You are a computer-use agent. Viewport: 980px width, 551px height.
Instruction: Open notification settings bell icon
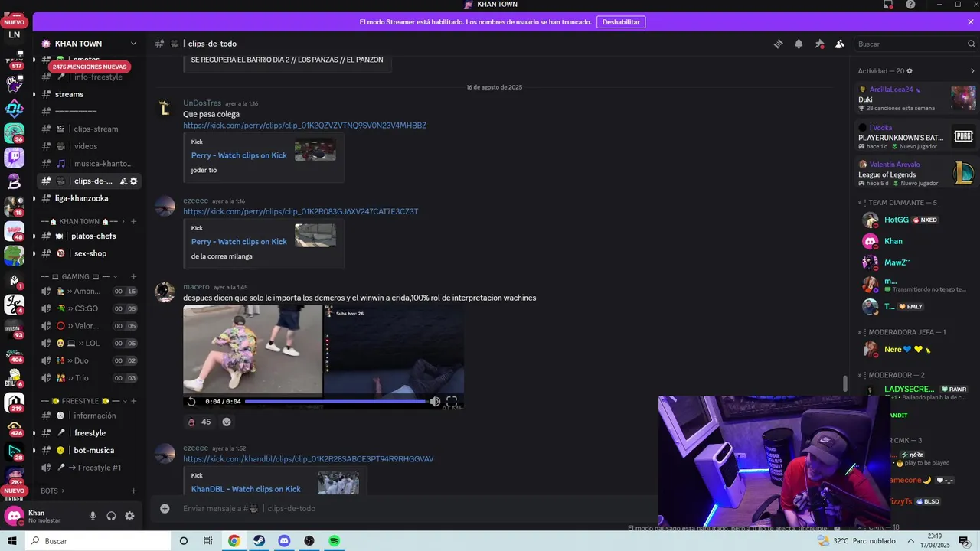799,44
